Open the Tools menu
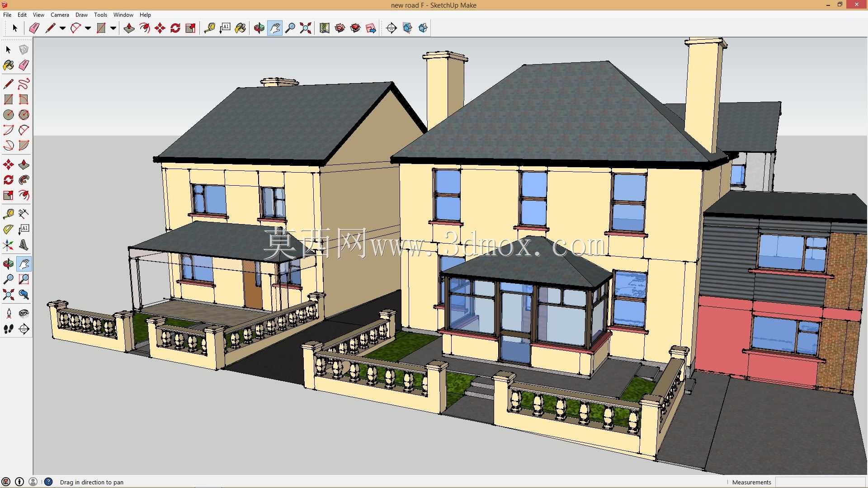This screenshot has height=488, width=868. click(x=100, y=15)
